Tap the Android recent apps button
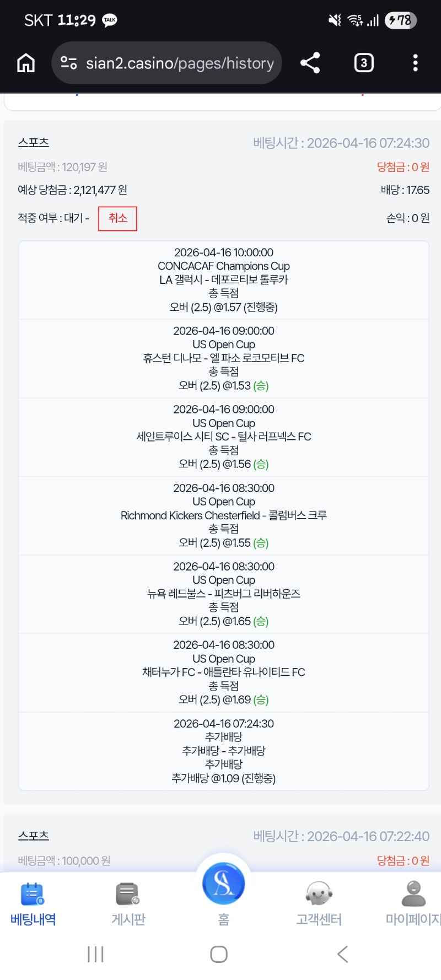This screenshot has height=980, width=441. (x=95, y=954)
